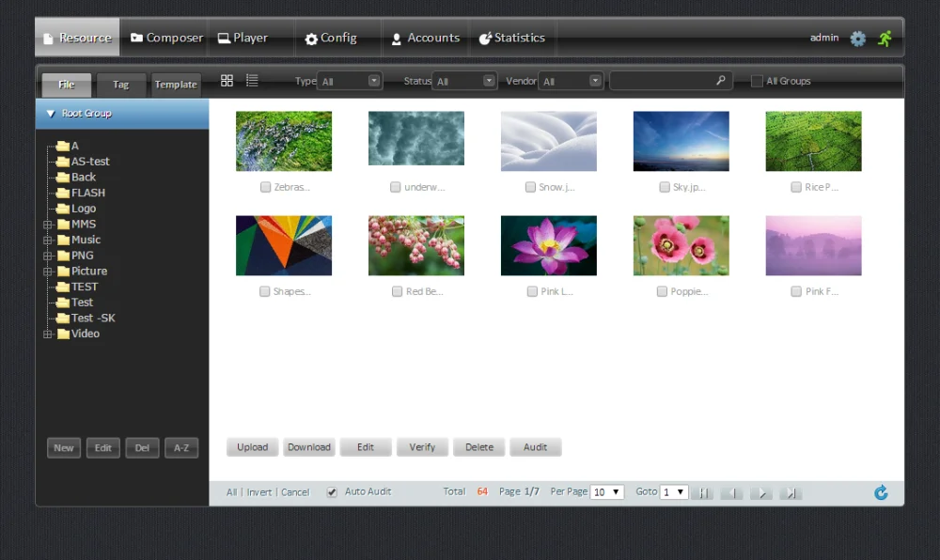Image resolution: width=940 pixels, height=560 pixels.
Task: Go to the first page
Action: point(702,493)
